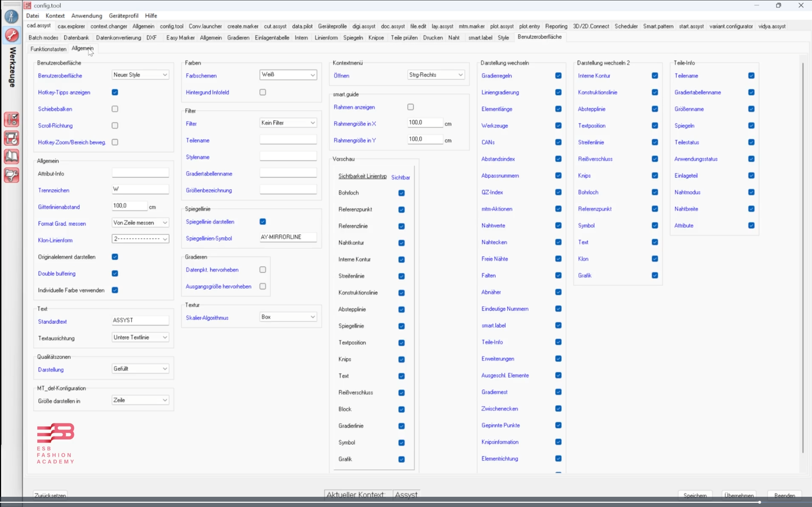The height and width of the screenshot is (507, 812).
Task: Expand Format Grad. messen dropdown
Action: (140, 223)
